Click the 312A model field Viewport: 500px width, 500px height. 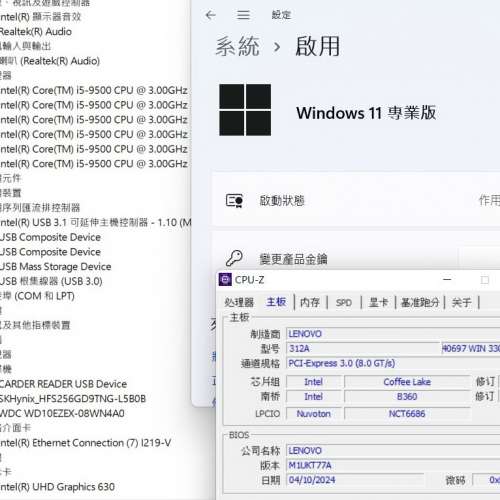[364, 349]
